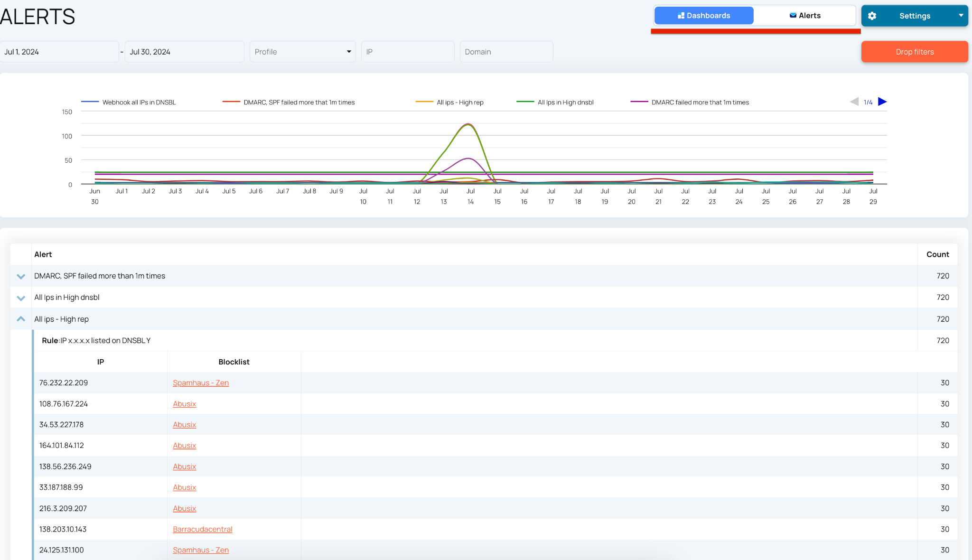Viewport: 972px width, 560px height.
Task: Collapse All ips - High rep row
Action: click(21, 319)
